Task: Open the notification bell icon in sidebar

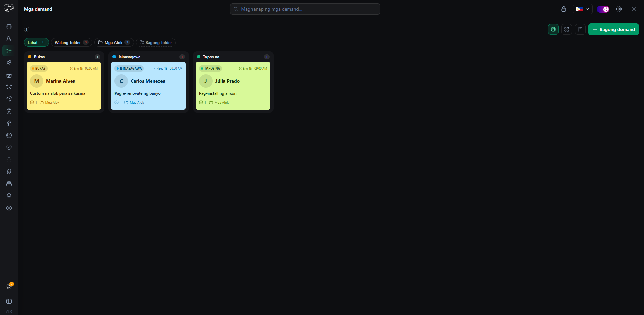Action: (x=9, y=196)
